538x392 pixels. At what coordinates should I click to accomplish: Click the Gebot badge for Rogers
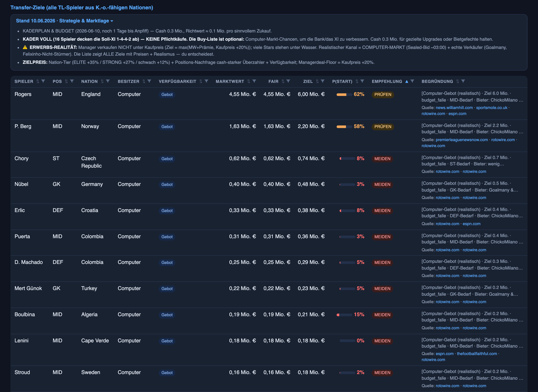click(167, 95)
